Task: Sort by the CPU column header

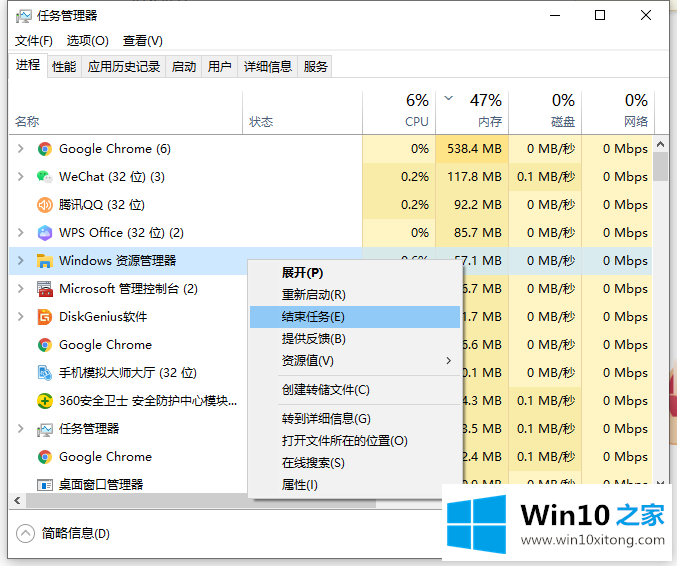Action: 399,112
